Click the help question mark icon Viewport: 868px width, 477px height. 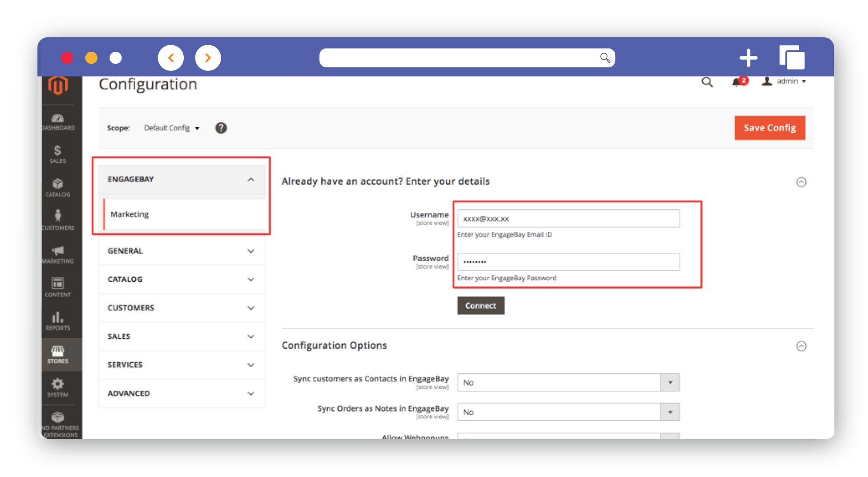point(221,128)
